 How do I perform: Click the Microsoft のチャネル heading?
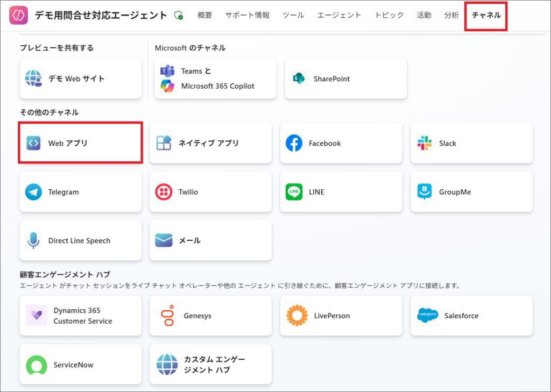[x=190, y=48]
